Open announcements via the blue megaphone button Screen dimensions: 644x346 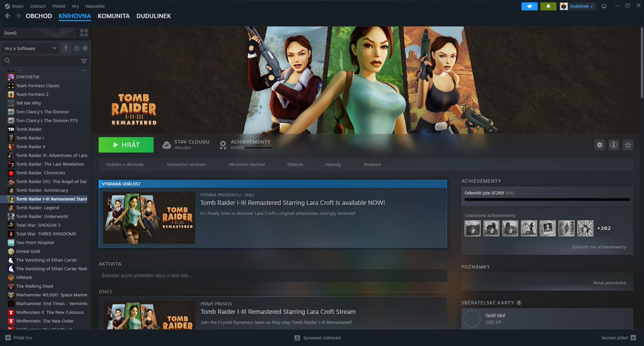tap(529, 6)
